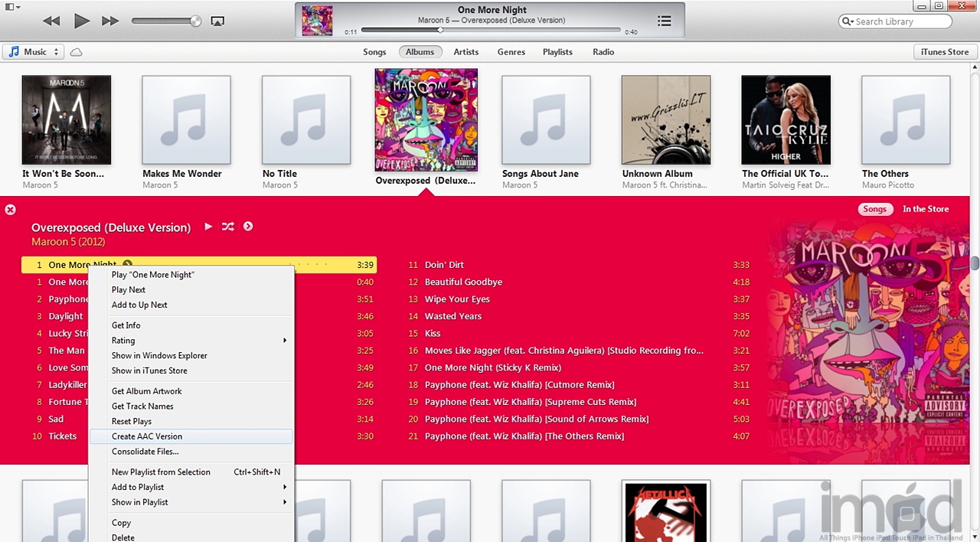Select track 14 Wasted Years
Viewport: 980px width, 542px height.
coord(579,316)
